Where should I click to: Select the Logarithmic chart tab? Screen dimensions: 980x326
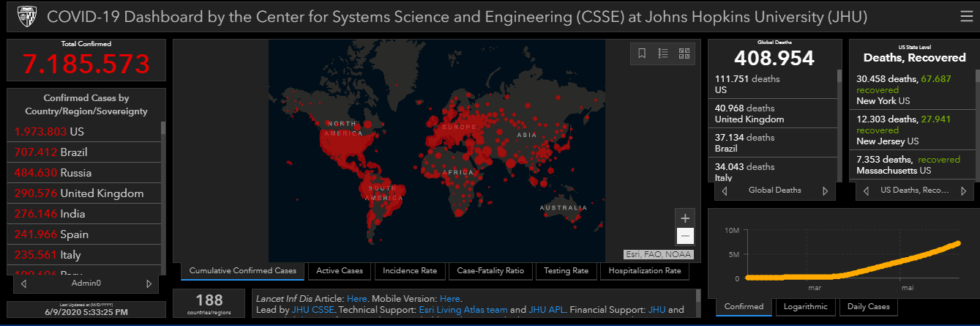tap(806, 307)
